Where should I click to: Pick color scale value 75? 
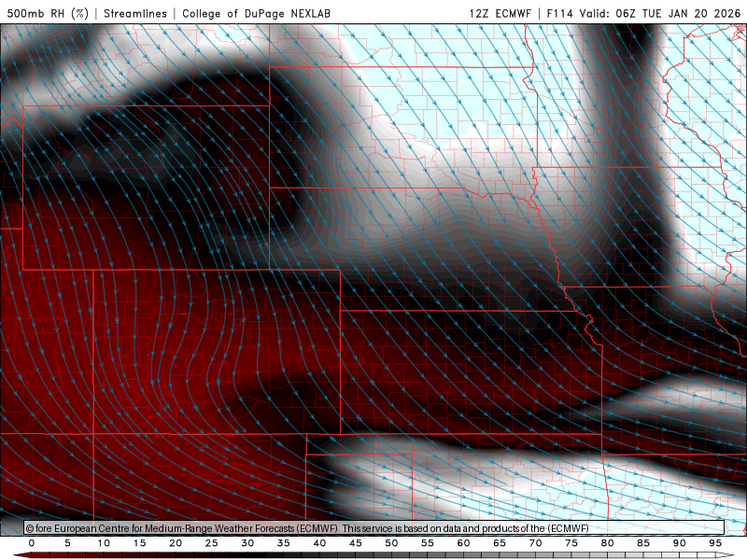click(x=571, y=543)
